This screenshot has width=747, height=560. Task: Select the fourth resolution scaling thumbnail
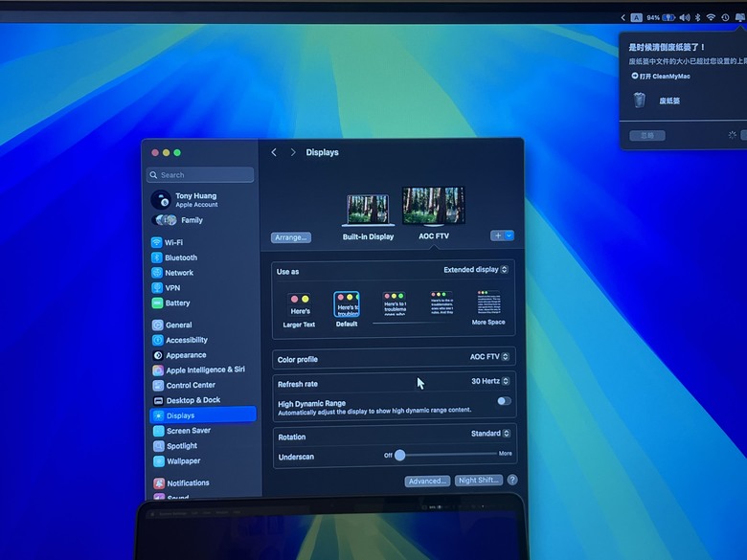(x=441, y=302)
